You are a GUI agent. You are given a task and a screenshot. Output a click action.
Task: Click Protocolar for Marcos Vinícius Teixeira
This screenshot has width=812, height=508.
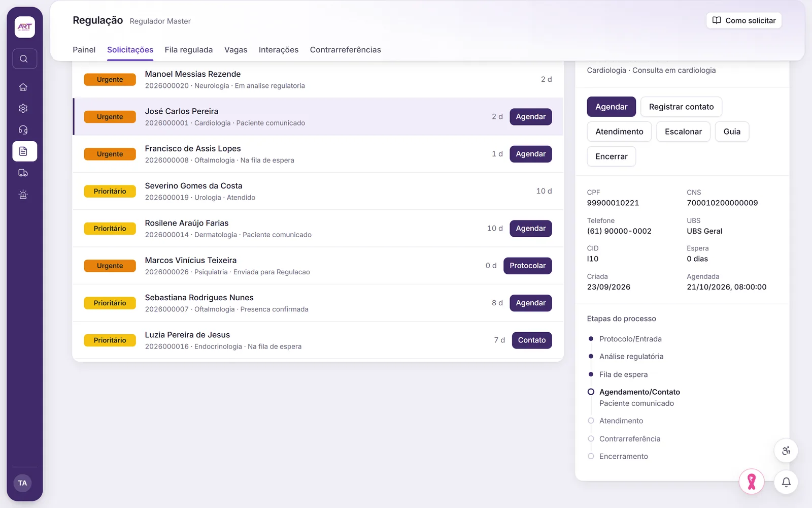click(x=528, y=266)
